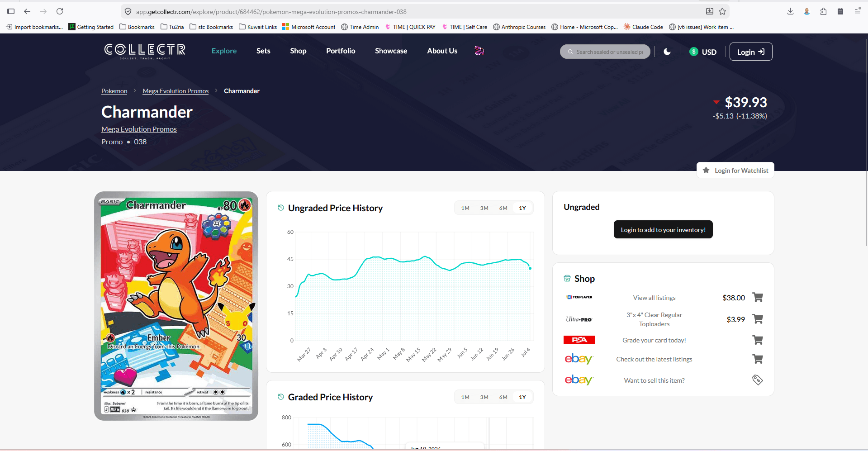Open the Kuwait Links bookmarks folder
868x451 pixels.
[258, 27]
